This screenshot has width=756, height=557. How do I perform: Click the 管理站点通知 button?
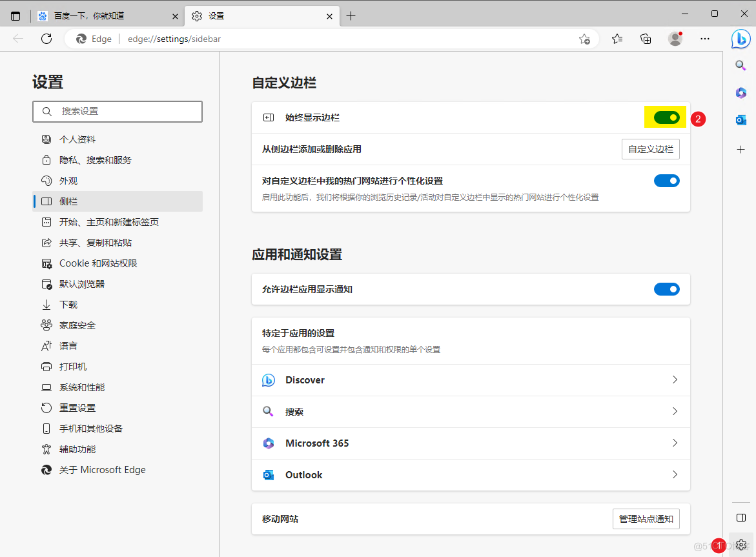[646, 519]
